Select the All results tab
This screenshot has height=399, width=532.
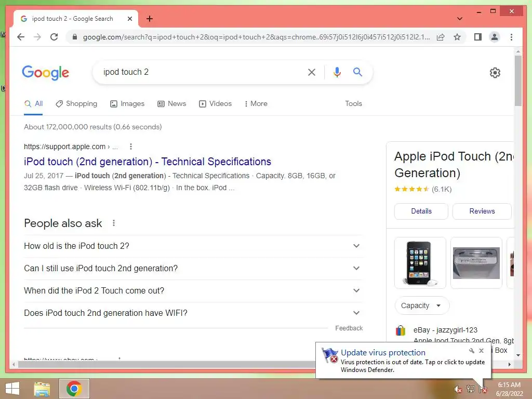(33, 104)
